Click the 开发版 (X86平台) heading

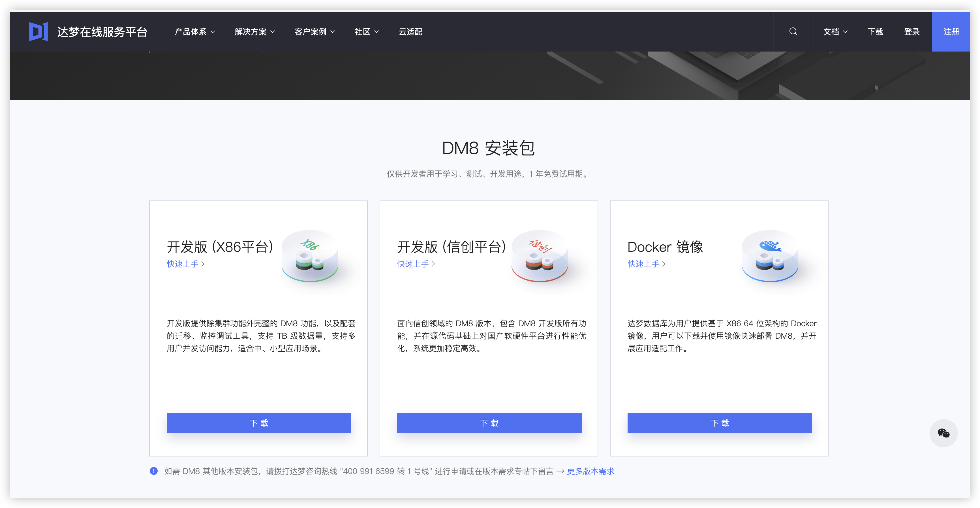click(x=220, y=247)
